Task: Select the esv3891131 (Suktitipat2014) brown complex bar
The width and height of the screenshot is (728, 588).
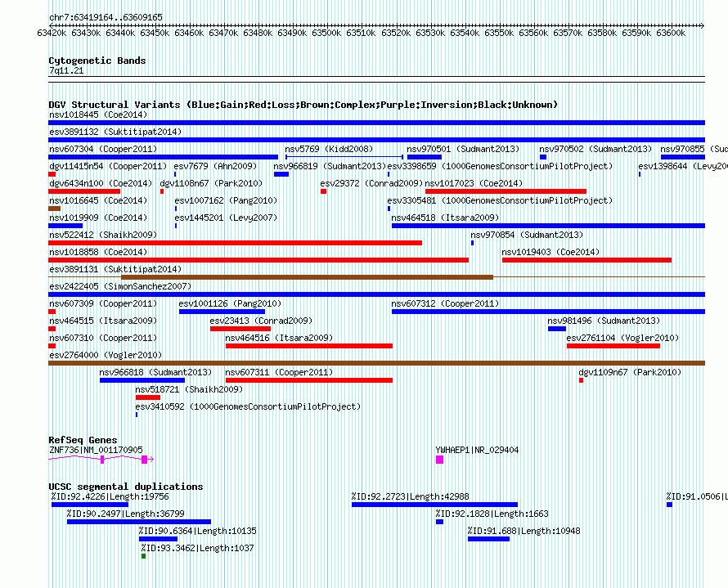Action: click(x=307, y=277)
